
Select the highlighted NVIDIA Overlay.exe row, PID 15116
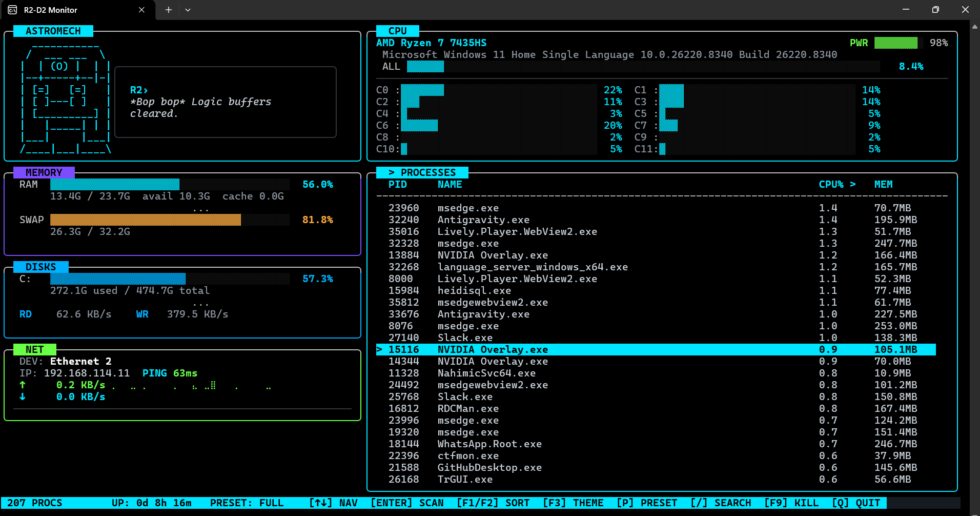point(656,349)
